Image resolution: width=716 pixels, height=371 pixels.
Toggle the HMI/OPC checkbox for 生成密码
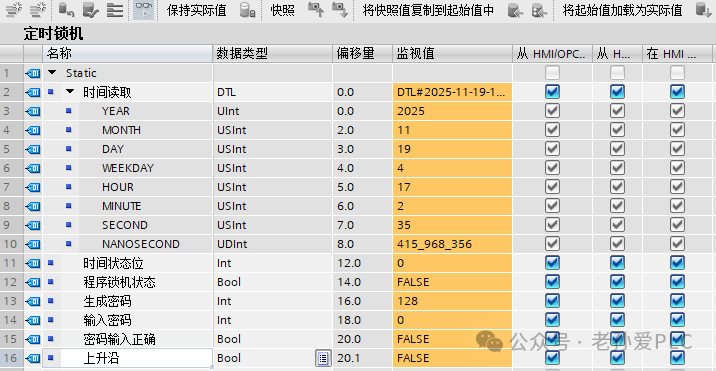click(x=552, y=301)
